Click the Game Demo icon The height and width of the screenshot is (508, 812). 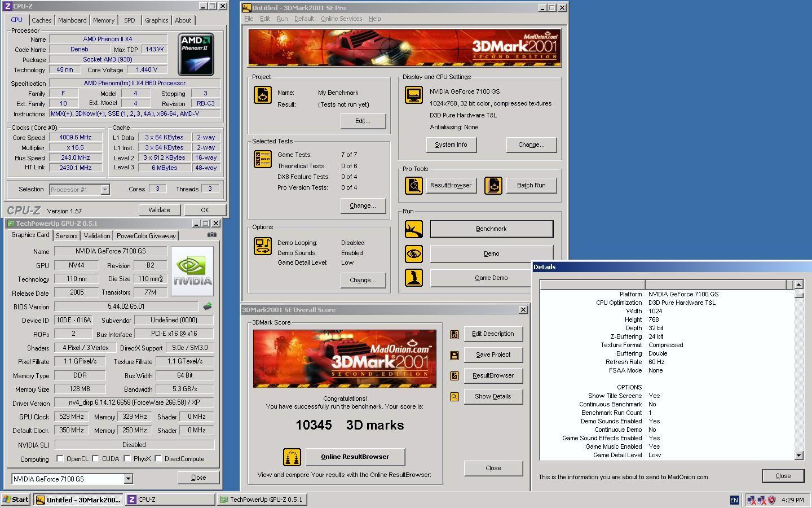[x=414, y=278]
